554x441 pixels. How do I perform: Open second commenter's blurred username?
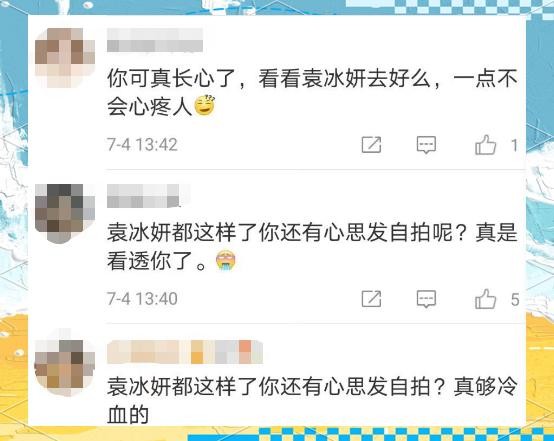pos(148,196)
